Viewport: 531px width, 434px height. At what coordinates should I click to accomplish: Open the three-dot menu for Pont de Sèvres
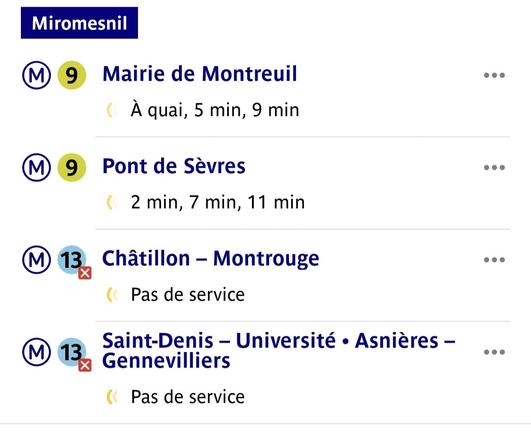(x=494, y=167)
